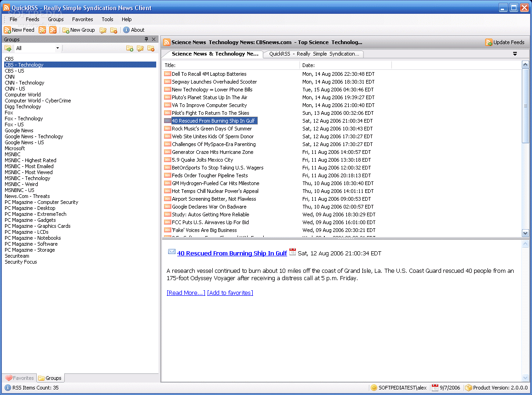Select 'Google Declares War On Badware' item
The width and height of the screenshot is (532, 395).
(209, 207)
